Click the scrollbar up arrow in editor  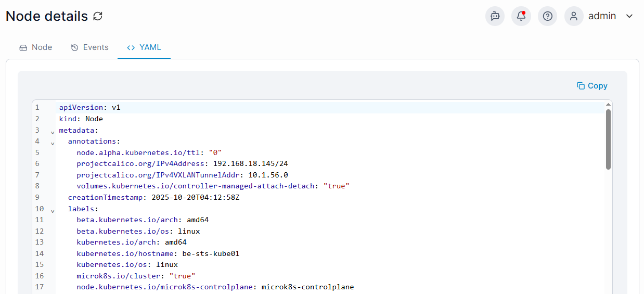(608, 104)
